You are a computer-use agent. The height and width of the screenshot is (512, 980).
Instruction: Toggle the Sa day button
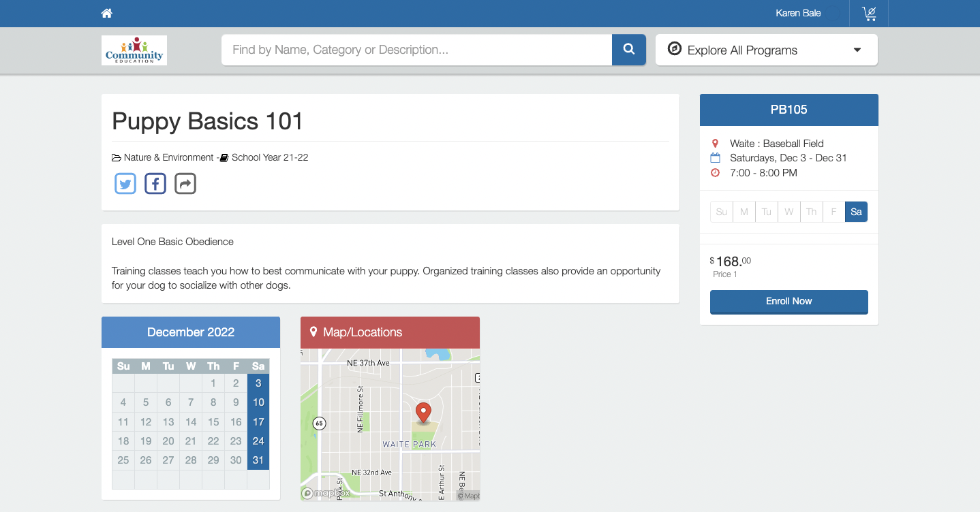pos(856,212)
